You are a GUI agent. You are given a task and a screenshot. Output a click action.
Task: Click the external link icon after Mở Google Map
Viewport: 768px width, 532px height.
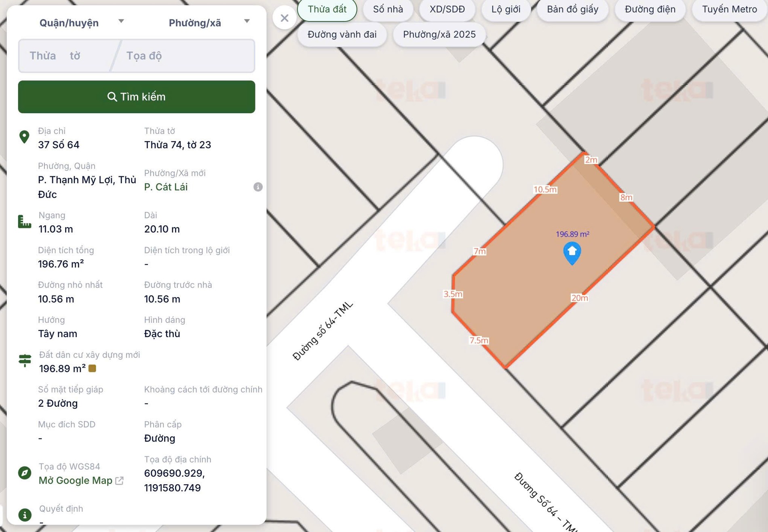[119, 481]
